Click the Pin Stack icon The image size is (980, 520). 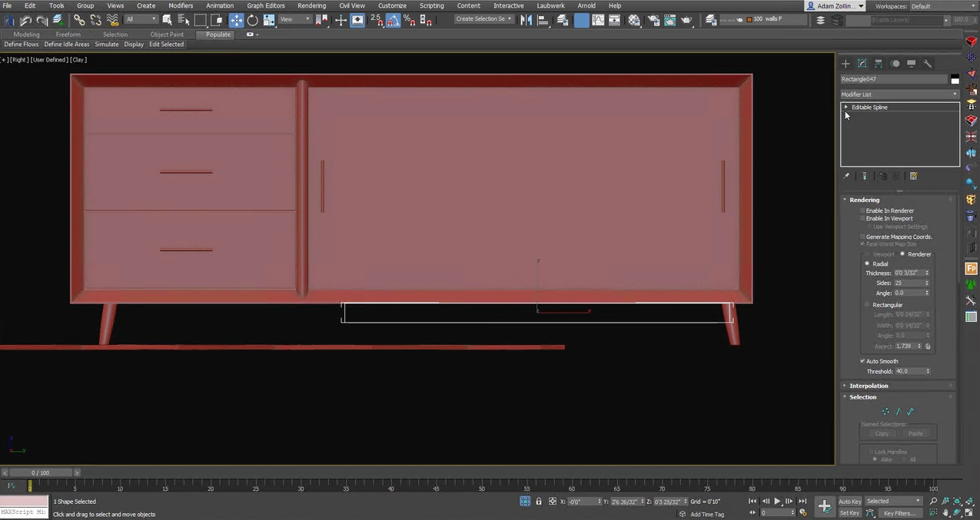846,176
